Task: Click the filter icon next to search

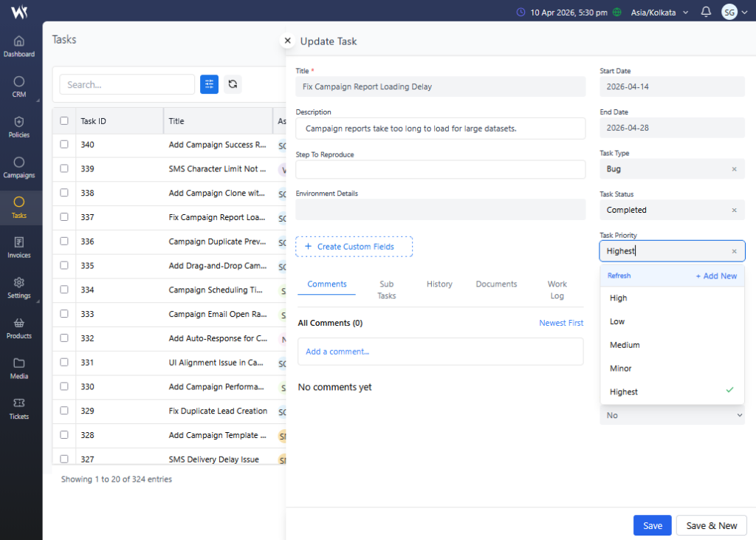Action: [x=209, y=84]
